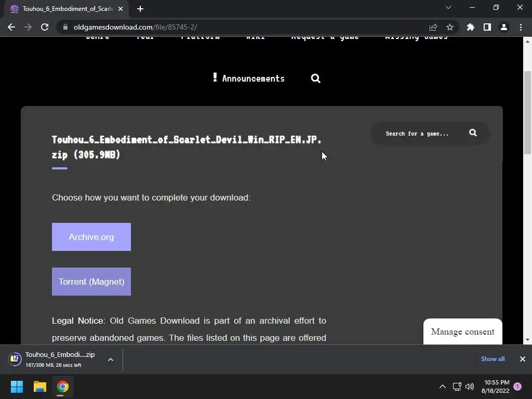Image resolution: width=532 pixels, height=399 pixels.
Task: Open the notification badge in taskbar
Action: tap(517, 387)
